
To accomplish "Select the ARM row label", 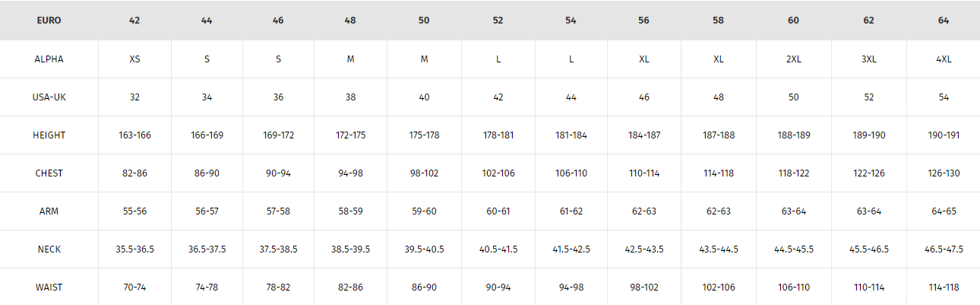I will pyautogui.click(x=49, y=211).
